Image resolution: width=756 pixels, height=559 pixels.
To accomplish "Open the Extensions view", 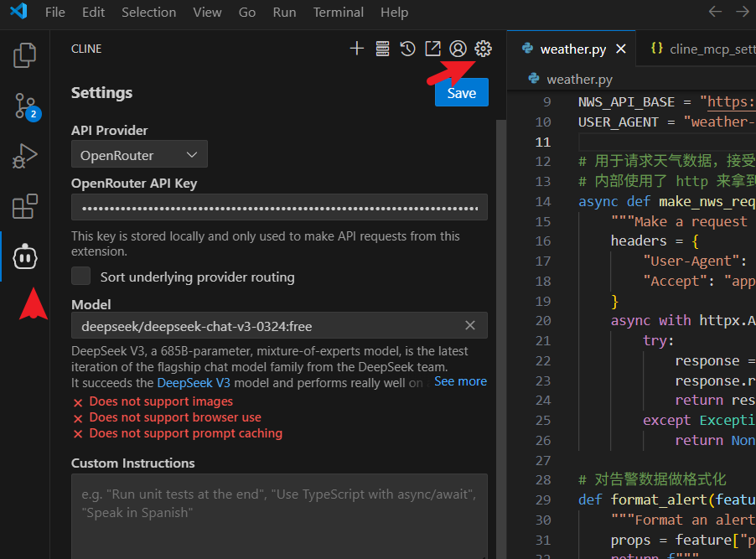I will pos(24,207).
